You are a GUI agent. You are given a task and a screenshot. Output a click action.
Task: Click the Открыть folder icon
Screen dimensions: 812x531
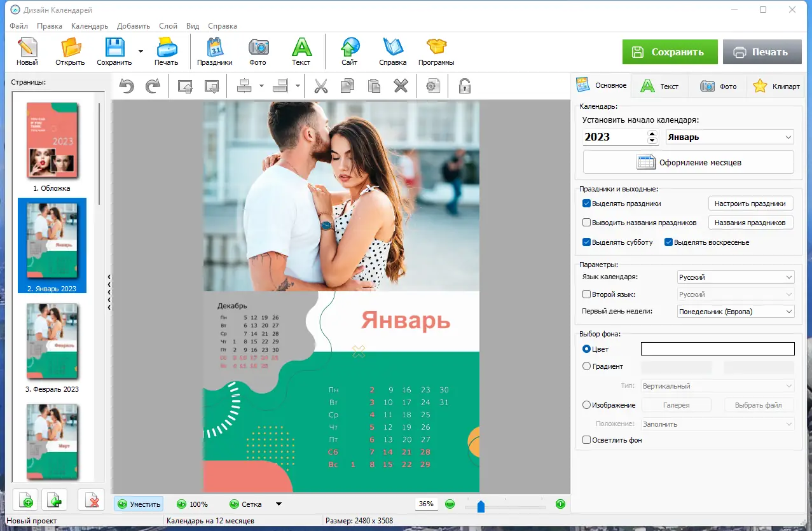[70, 52]
